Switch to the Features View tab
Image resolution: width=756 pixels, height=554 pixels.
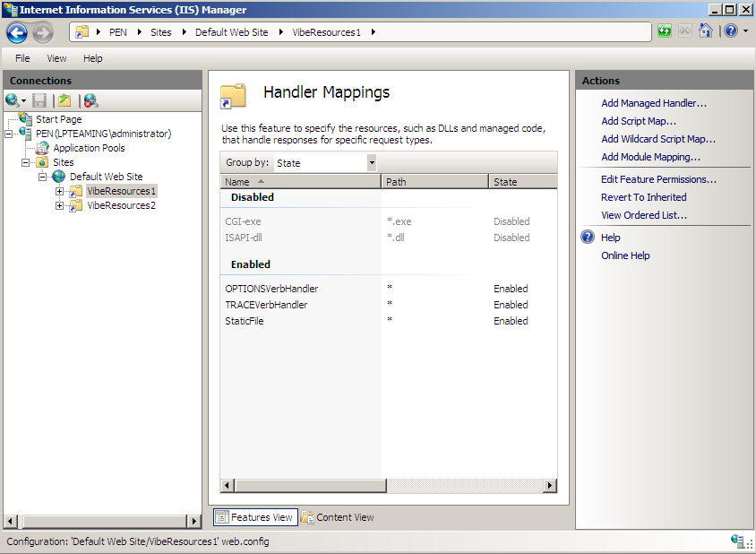pyautogui.click(x=255, y=517)
